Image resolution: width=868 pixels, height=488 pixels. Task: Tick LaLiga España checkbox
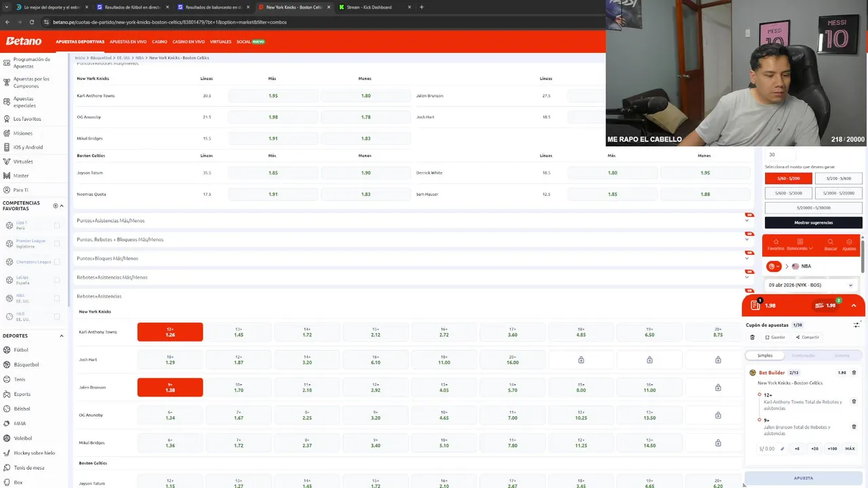[x=56, y=280]
